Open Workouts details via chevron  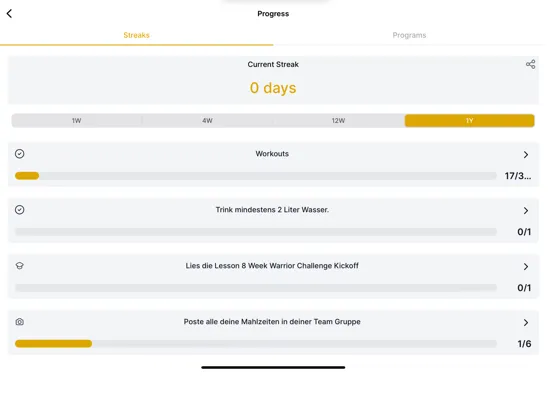pyautogui.click(x=526, y=155)
